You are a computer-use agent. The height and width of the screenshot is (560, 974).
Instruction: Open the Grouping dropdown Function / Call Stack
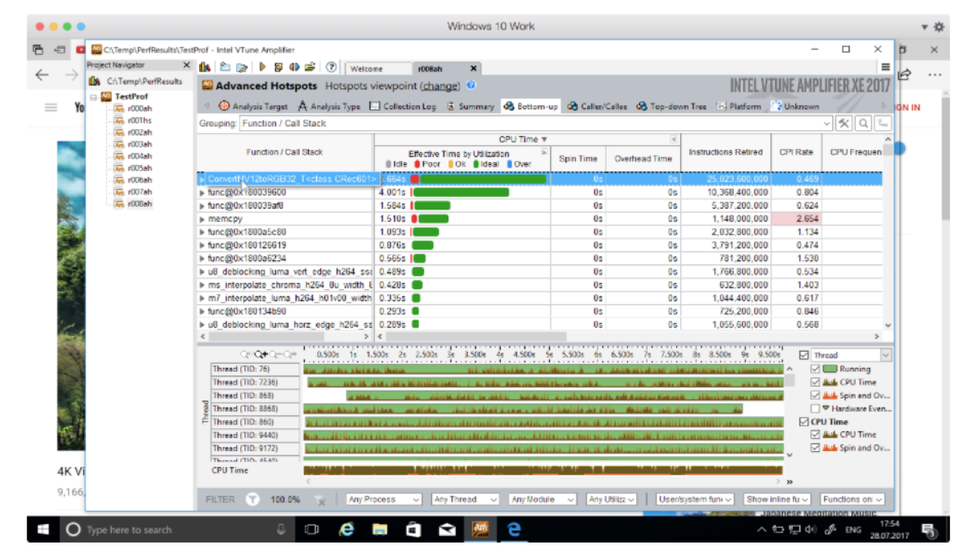pos(535,123)
